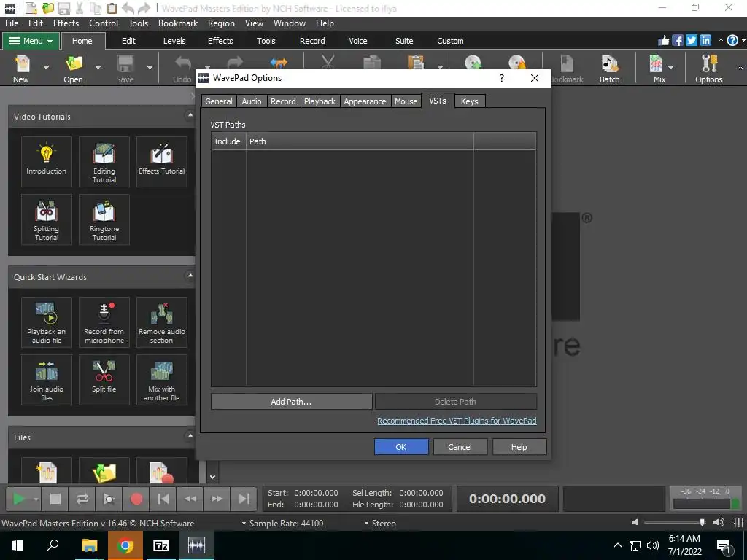Image resolution: width=747 pixels, height=560 pixels.
Task: Click the Help button in the dialog
Action: (519, 447)
